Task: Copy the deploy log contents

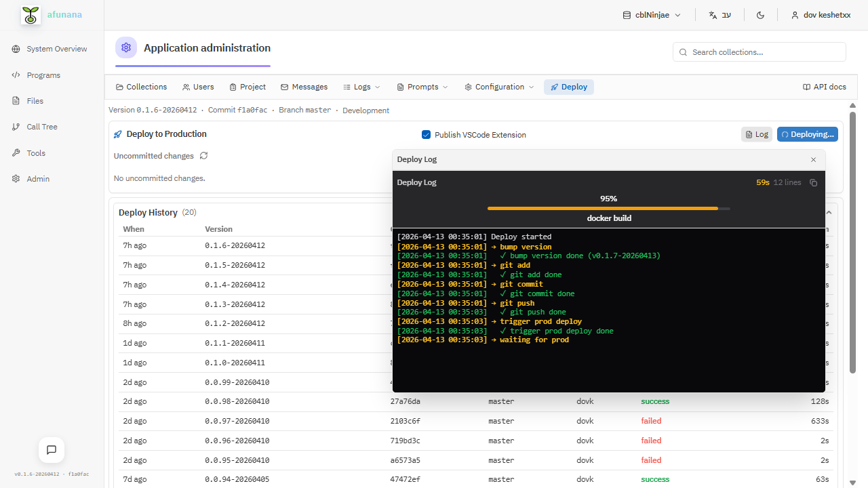Action: pyautogui.click(x=813, y=182)
